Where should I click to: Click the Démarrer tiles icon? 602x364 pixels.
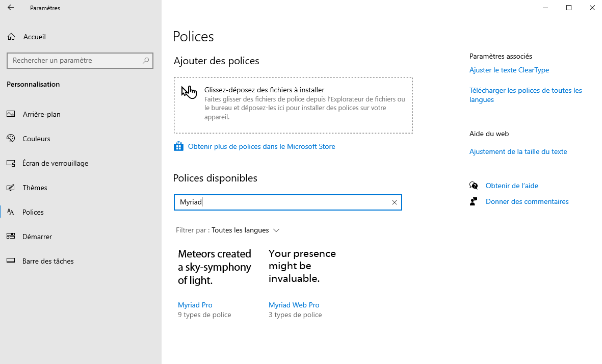pyautogui.click(x=11, y=236)
